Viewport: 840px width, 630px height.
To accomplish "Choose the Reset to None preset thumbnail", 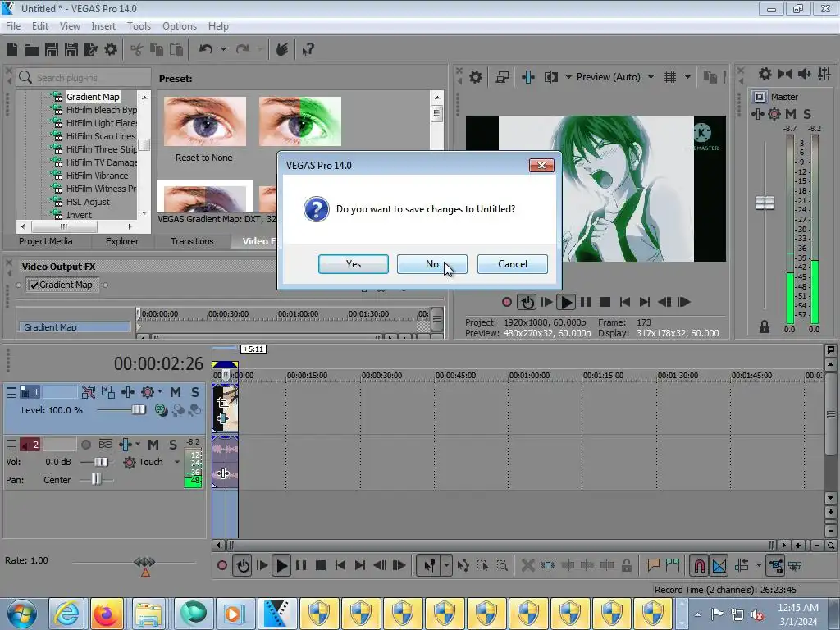I will point(204,121).
